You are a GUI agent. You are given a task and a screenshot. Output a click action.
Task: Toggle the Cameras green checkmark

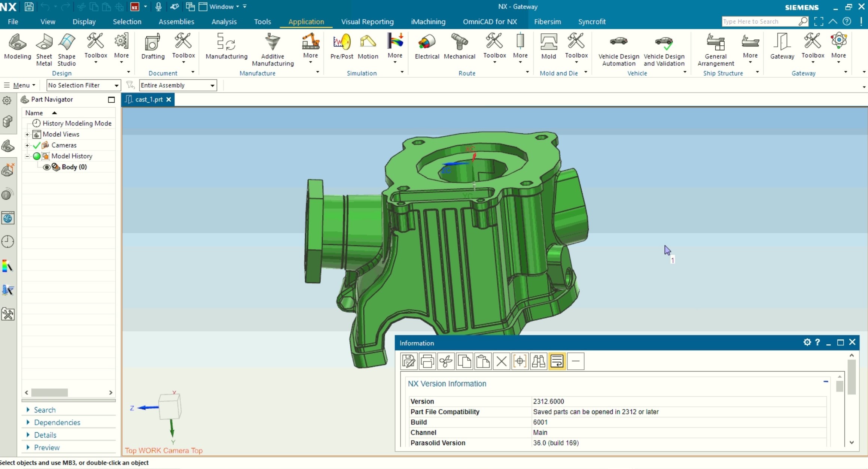(37, 145)
